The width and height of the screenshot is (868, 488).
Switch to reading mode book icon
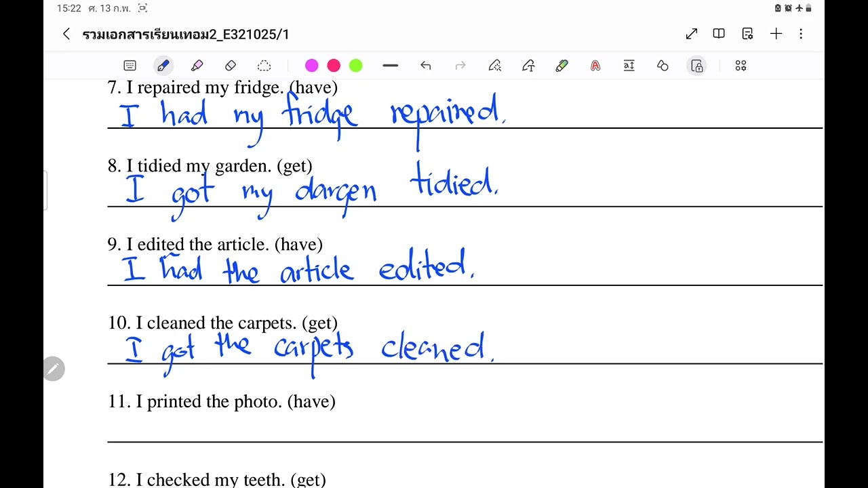(719, 34)
